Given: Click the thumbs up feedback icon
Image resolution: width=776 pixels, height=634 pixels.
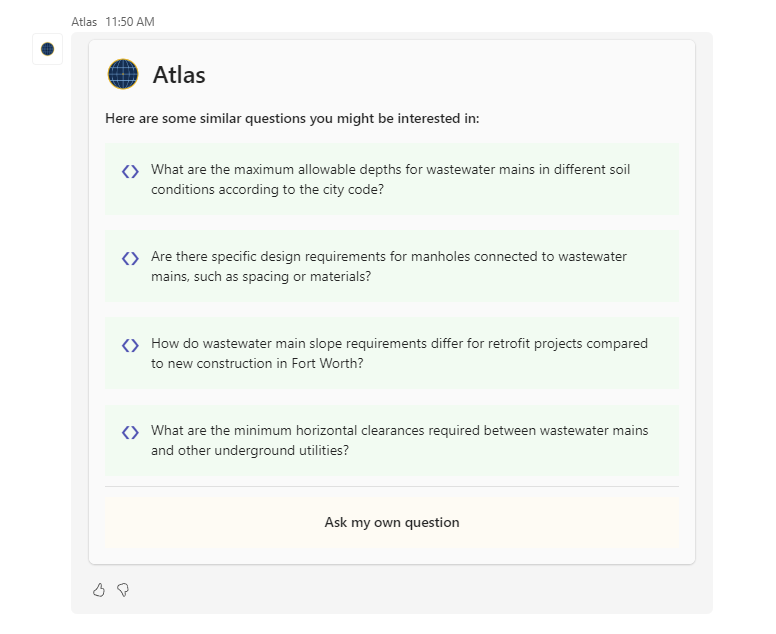Looking at the screenshot, I should 99,590.
